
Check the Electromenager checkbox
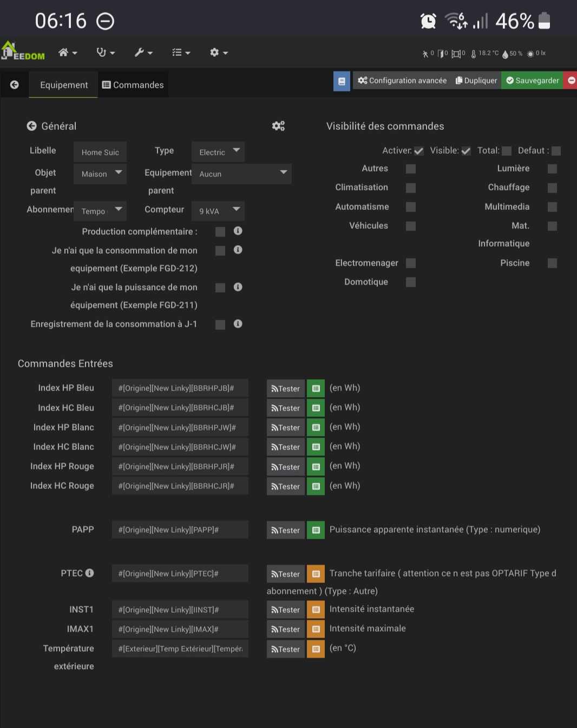tap(411, 263)
